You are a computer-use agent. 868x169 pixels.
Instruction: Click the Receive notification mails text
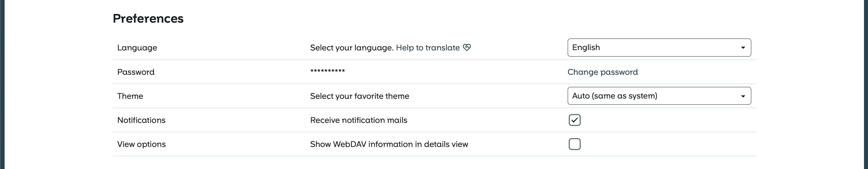click(358, 120)
